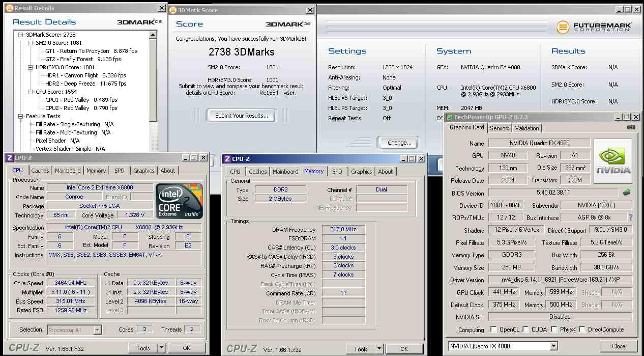Select CPU1 - Red Valley row
This screenshot has height=356, width=644.
tap(81, 100)
